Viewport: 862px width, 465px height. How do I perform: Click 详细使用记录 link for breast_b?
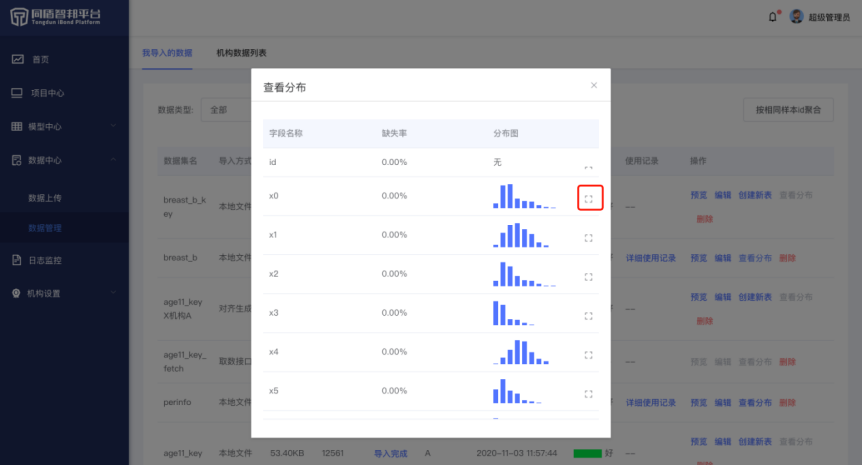650,258
